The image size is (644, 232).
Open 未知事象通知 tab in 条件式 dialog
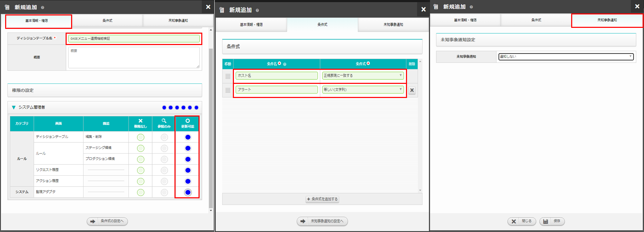coord(393,25)
